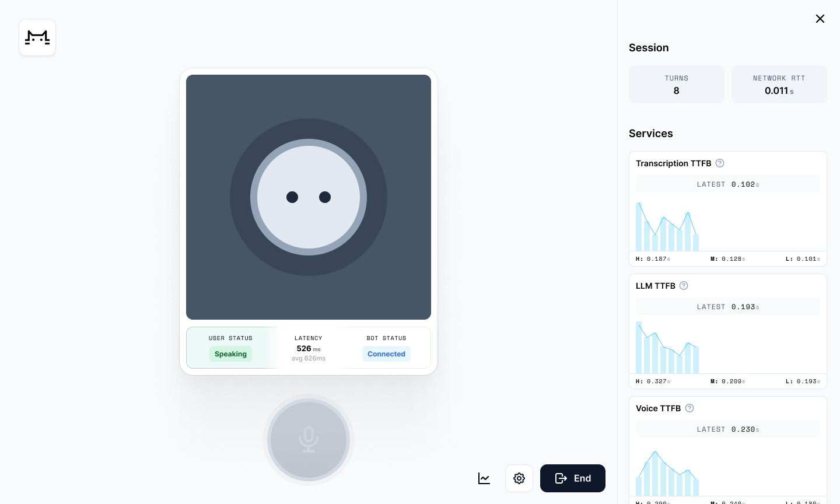
Task: Click the Pipecat cat logo icon
Action: pyautogui.click(x=37, y=37)
